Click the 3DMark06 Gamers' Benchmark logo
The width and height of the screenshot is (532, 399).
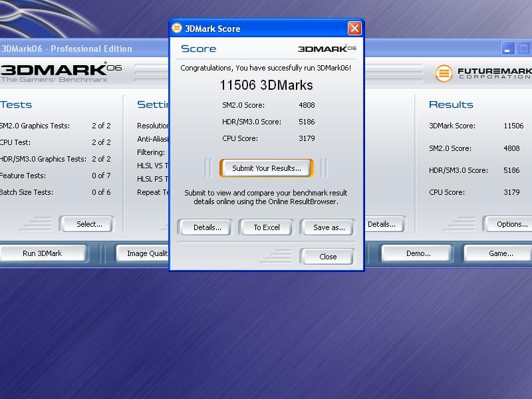[x=61, y=72]
